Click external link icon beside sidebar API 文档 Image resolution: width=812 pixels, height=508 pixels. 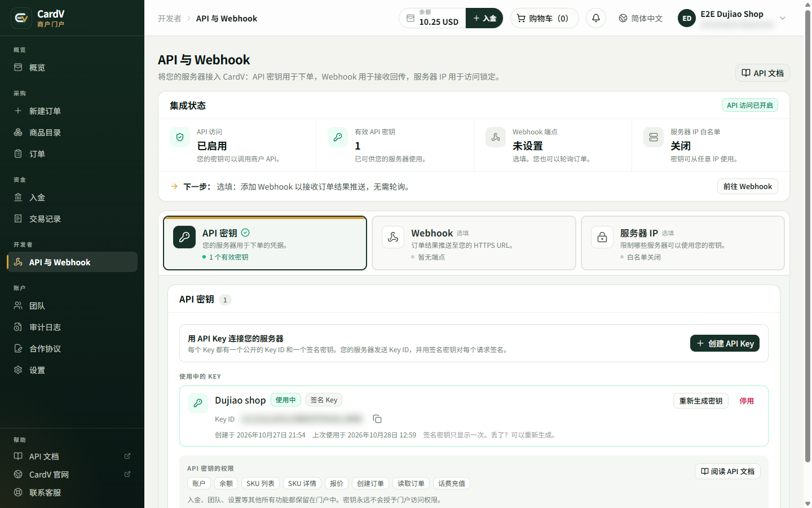(127, 456)
